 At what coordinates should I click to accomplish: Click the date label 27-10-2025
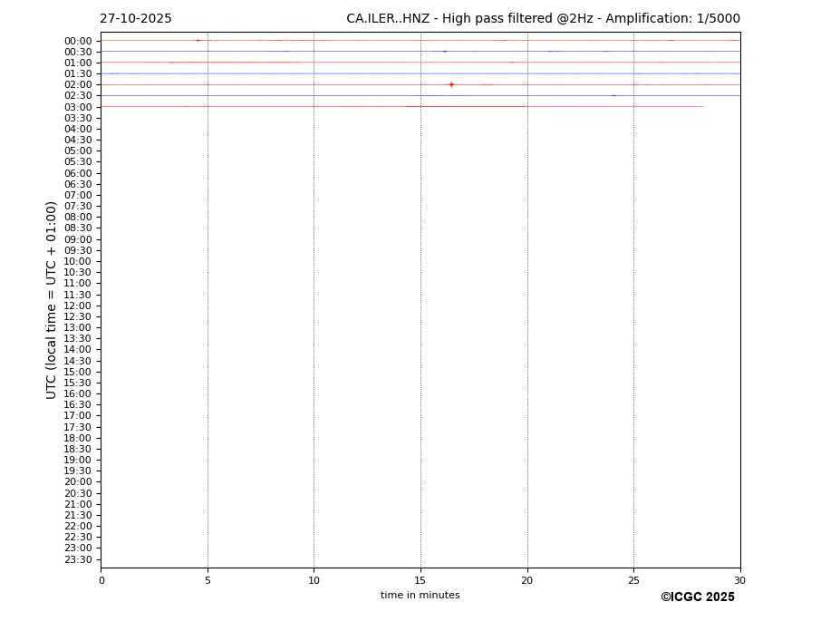coord(136,19)
